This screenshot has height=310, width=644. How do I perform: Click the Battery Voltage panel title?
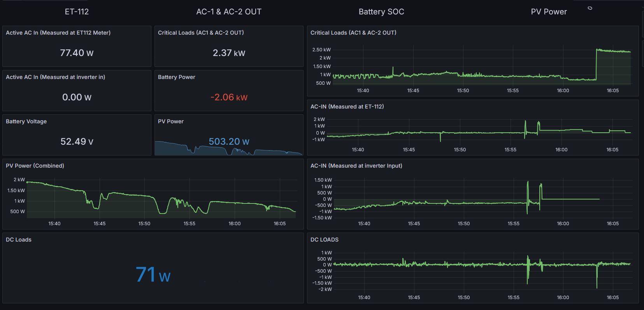pyautogui.click(x=26, y=121)
